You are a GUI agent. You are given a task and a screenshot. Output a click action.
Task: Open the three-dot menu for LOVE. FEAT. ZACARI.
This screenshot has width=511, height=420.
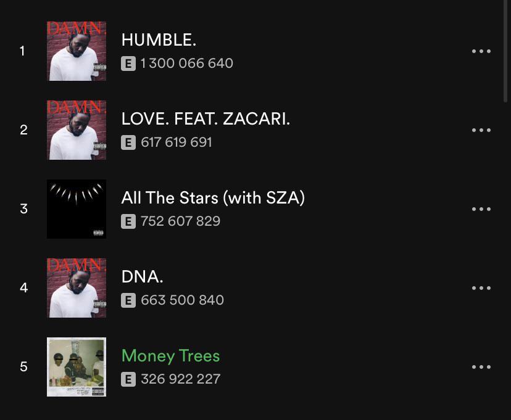coord(481,130)
